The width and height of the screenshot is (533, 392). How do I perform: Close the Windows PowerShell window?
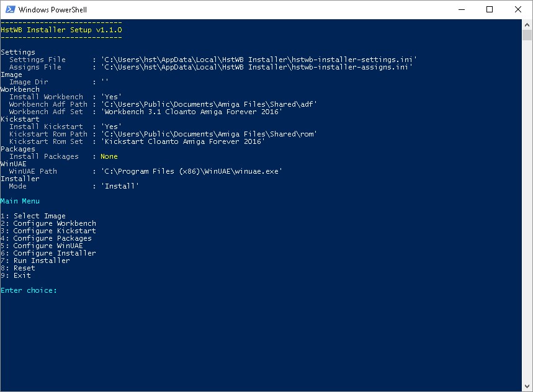pyautogui.click(x=518, y=9)
